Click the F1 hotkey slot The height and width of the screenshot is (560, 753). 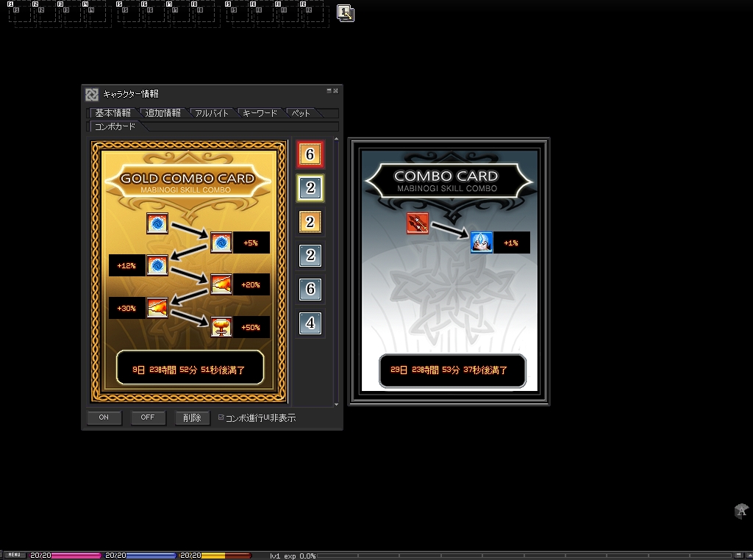[19, 12]
